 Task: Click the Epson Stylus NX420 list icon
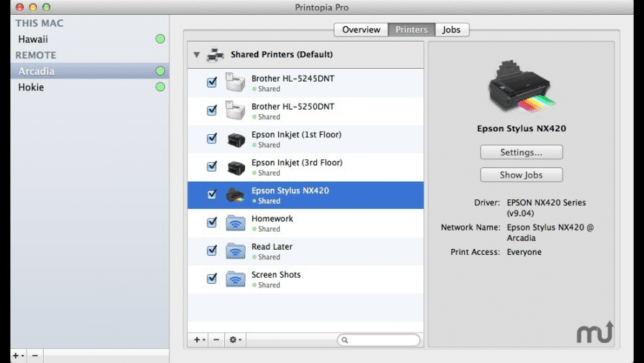point(235,195)
